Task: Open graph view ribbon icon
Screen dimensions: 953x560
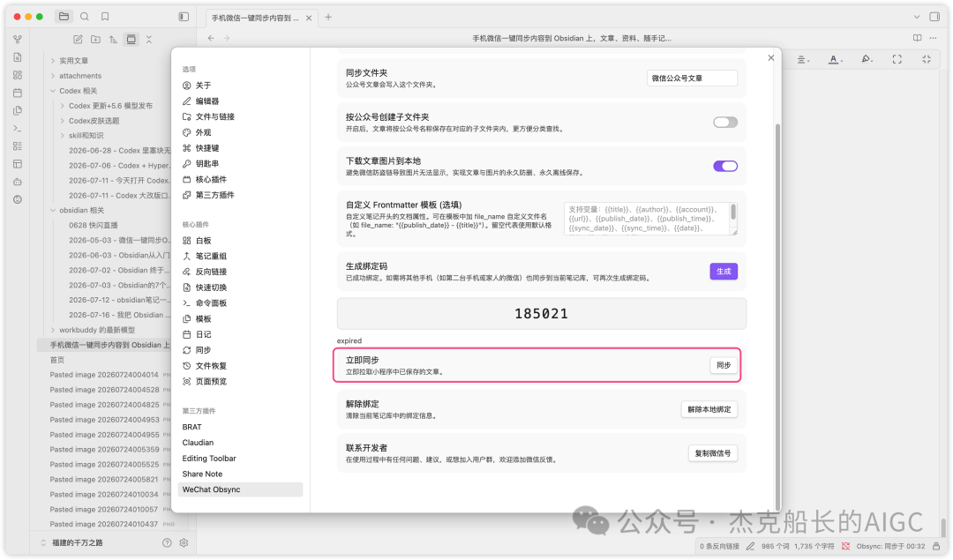Action: [18, 40]
